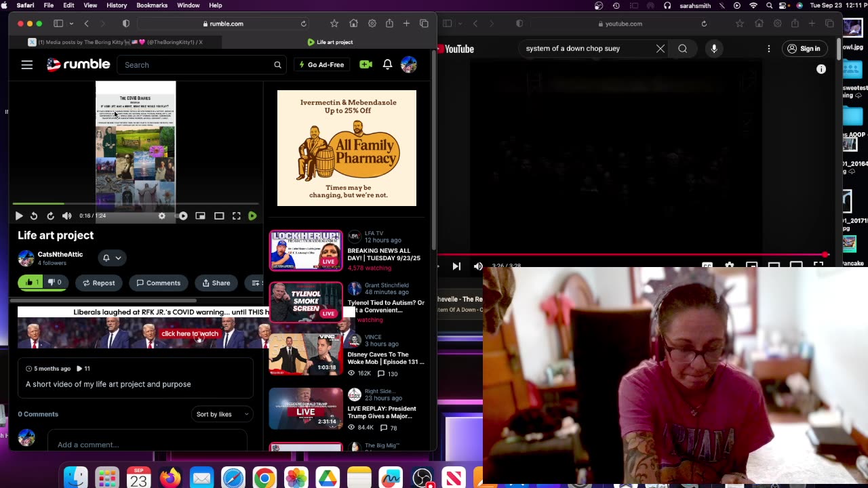Expand Safari sidebar options chevron

pos(71,24)
